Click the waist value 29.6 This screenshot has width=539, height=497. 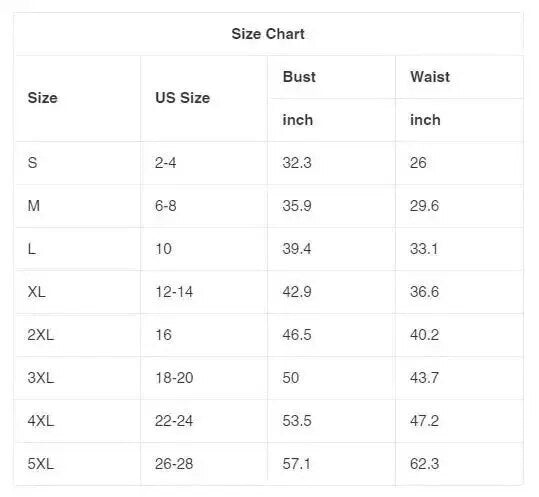[x=425, y=206]
